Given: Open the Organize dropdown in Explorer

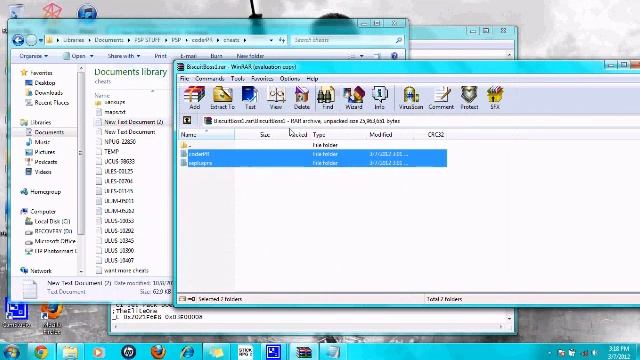Looking at the screenshot, I should pyautogui.click(x=33, y=56).
